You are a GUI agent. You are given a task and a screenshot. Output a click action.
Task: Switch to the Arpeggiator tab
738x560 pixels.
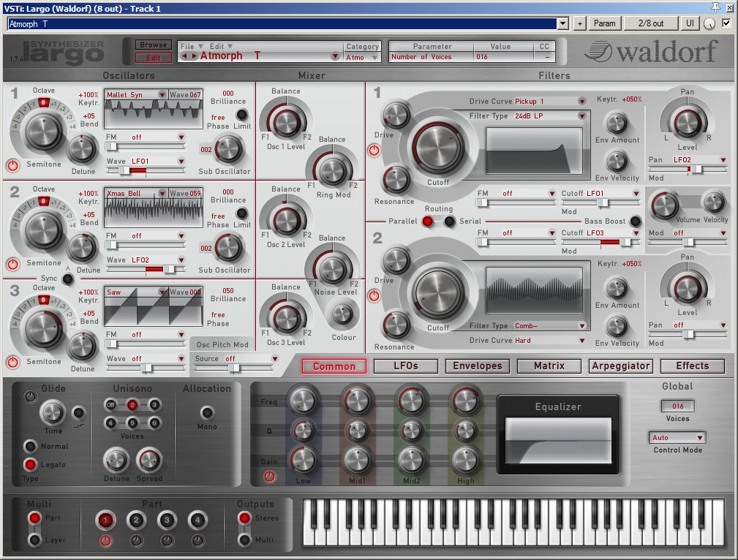tap(621, 366)
